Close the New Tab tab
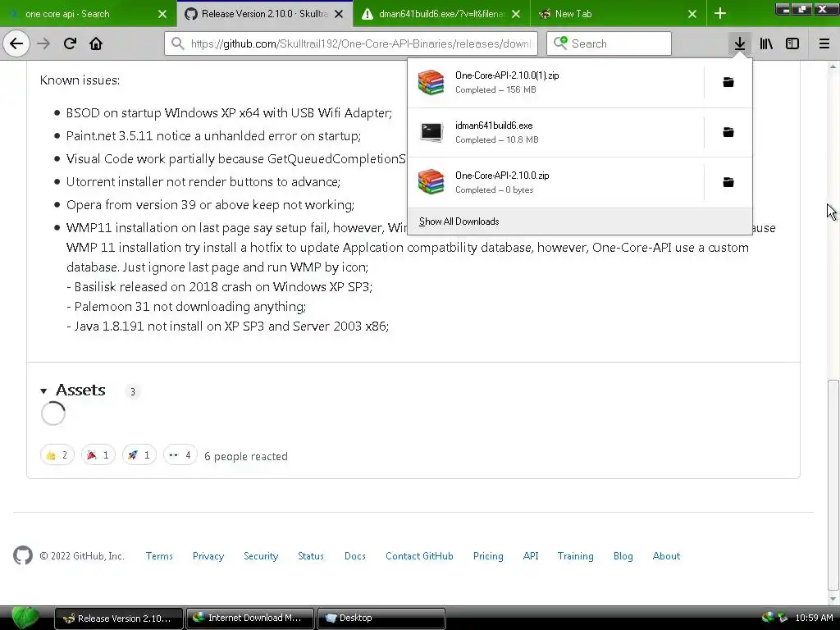The width and height of the screenshot is (840, 630). click(x=692, y=14)
